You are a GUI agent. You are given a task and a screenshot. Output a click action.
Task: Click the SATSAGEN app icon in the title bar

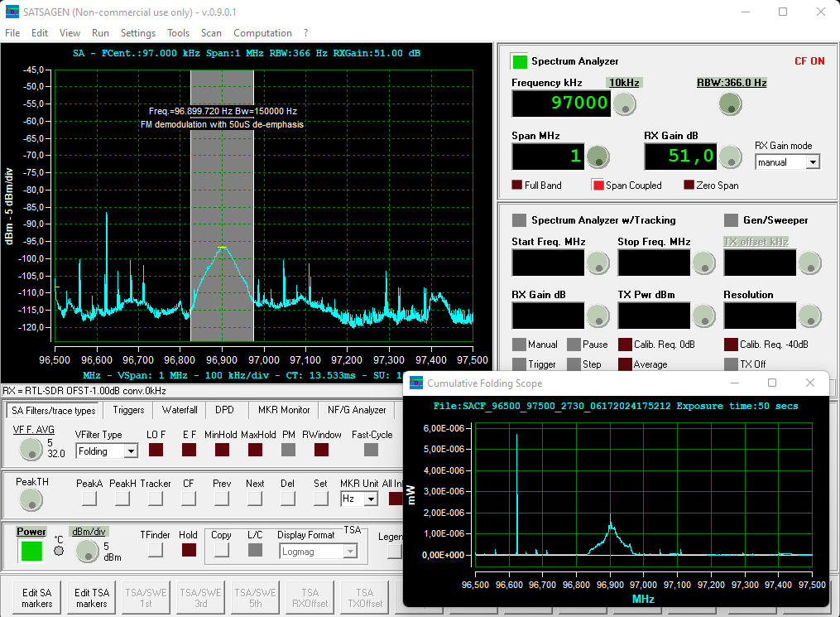pos(12,12)
